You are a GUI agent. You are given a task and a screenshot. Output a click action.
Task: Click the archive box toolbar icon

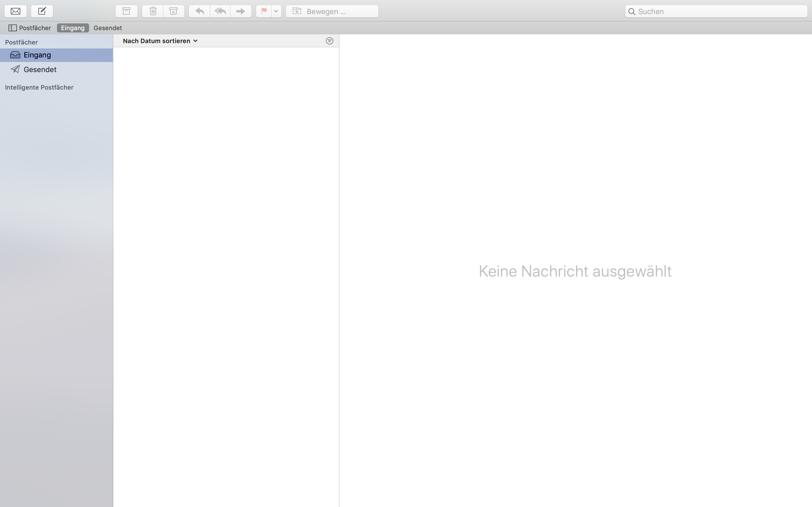(x=127, y=11)
